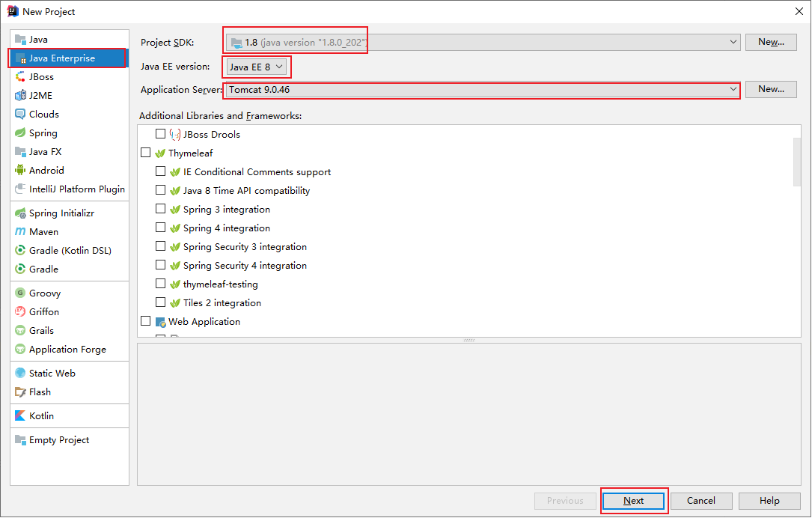Choose the Flash icon
Screen dimensions: 812x518
click(x=20, y=391)
